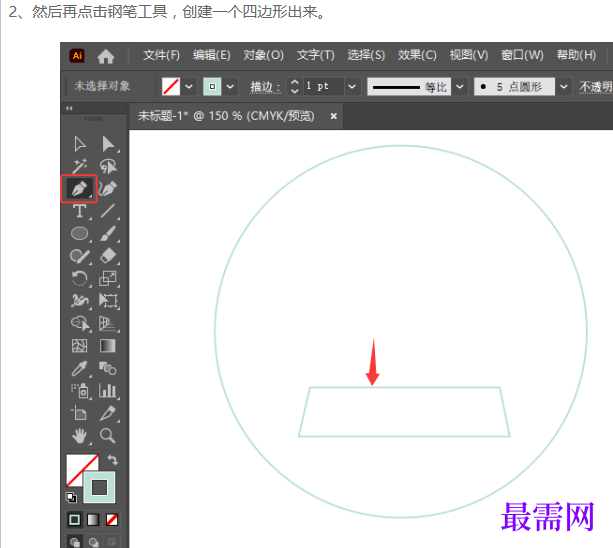Select the Shaper tool
Image resolution: width=613 pixels, height=548 pixels.
(80, 256)
